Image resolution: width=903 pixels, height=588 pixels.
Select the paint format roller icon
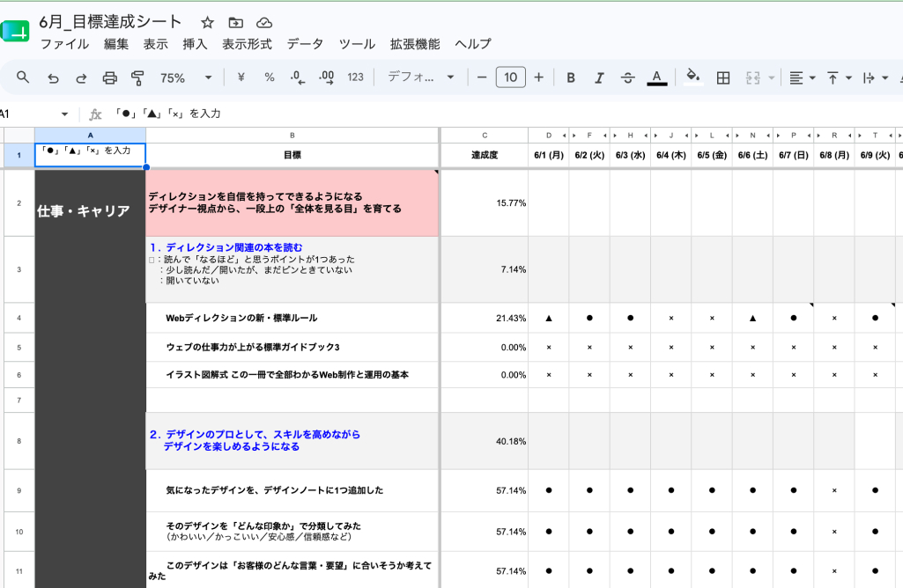click(x=137, y=77)
